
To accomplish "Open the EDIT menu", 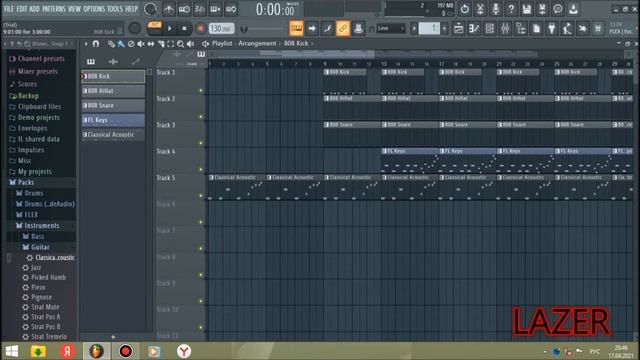I will click(22, 9).
